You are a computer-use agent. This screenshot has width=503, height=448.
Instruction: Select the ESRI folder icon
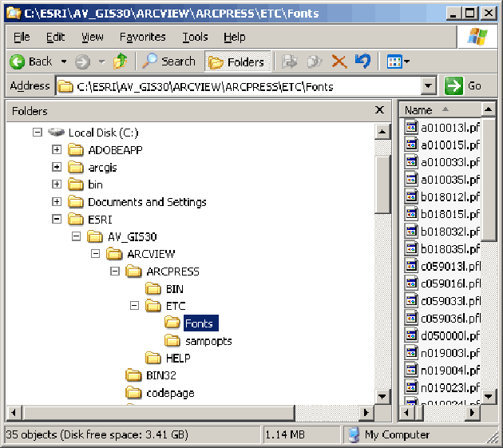pyautogui.click(x=76, y=219)
